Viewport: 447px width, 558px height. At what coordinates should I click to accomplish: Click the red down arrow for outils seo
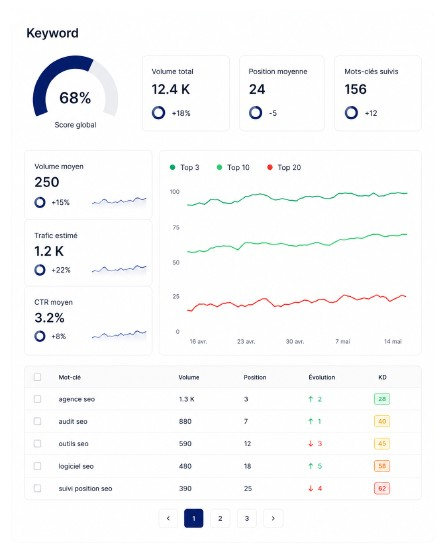[x=311, y=444]
